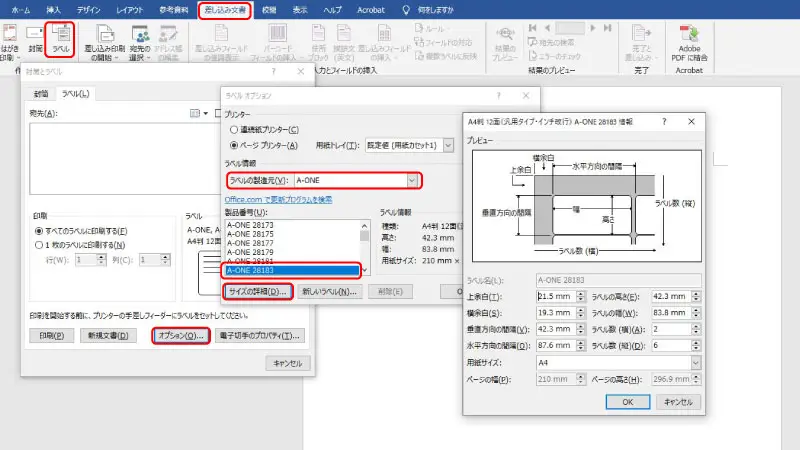Click キャンセル in 封筒とラベル dialog
800x450 pixels.
tap(288, 363)
